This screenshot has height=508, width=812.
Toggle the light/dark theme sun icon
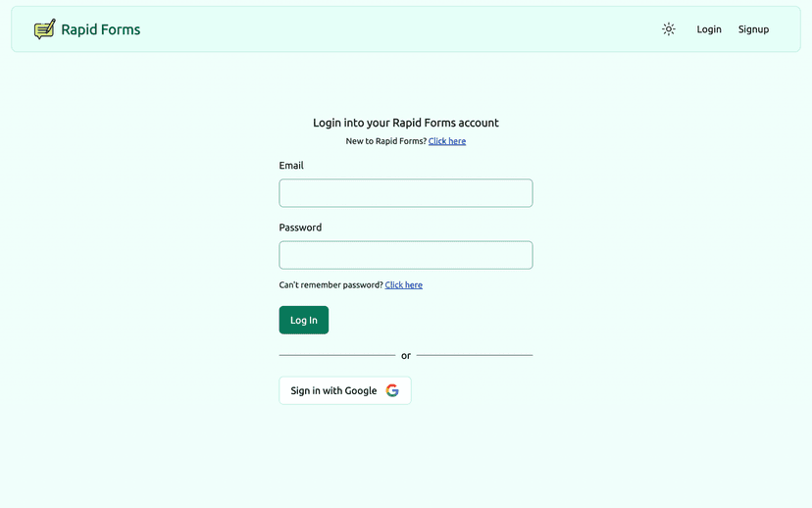click(669, 29)
